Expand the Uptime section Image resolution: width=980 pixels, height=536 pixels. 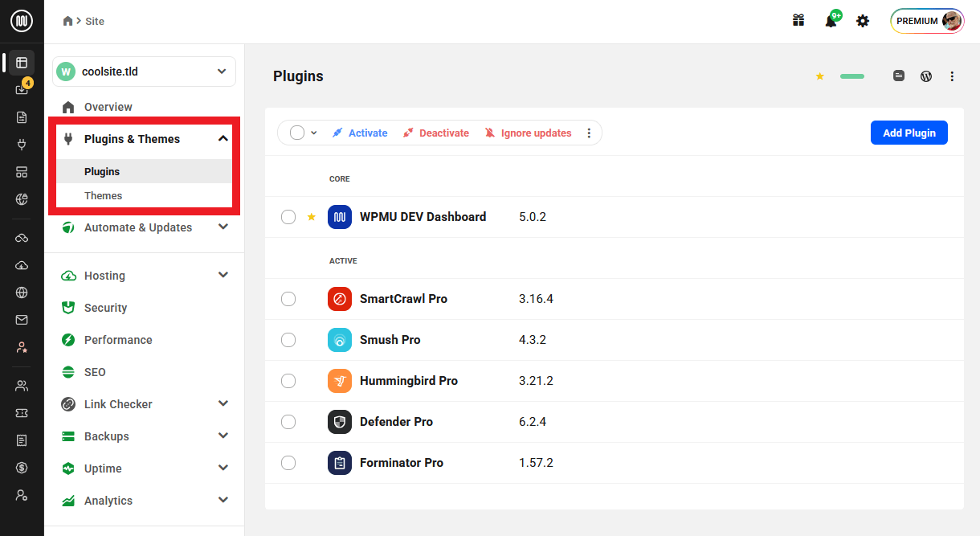[223, 468]
